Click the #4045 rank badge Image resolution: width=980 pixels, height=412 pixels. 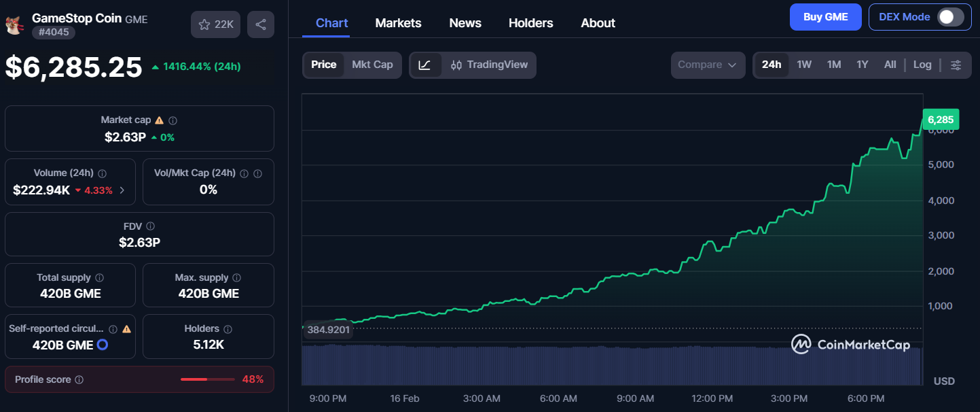tap(54, 32)
